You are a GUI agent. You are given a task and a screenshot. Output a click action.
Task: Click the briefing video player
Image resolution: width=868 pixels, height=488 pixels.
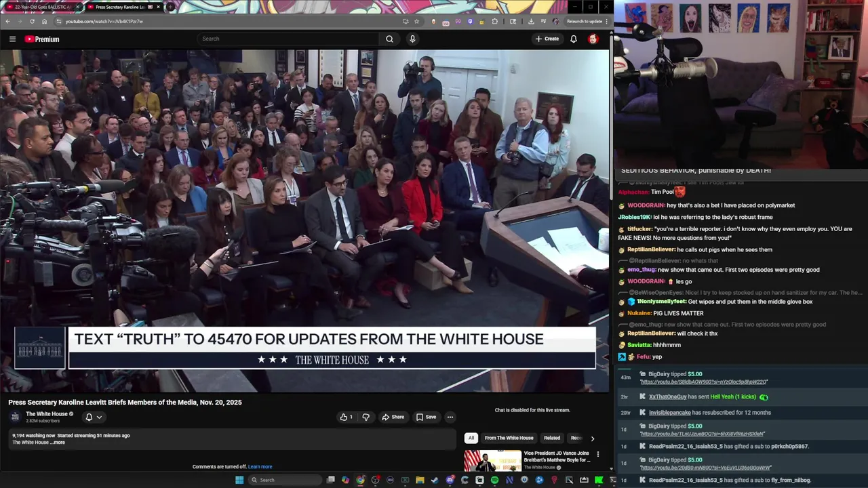tap(305, 220)
